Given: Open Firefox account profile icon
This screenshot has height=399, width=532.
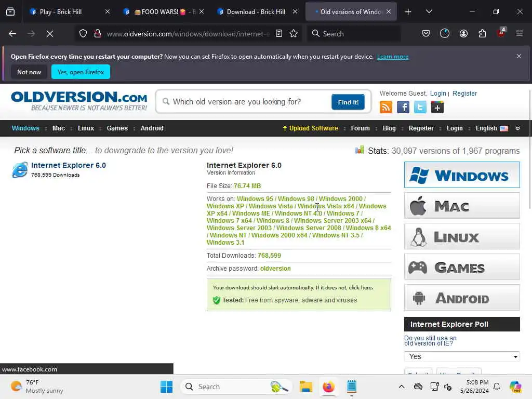Looking at the screenshot, I should [463, 34].
